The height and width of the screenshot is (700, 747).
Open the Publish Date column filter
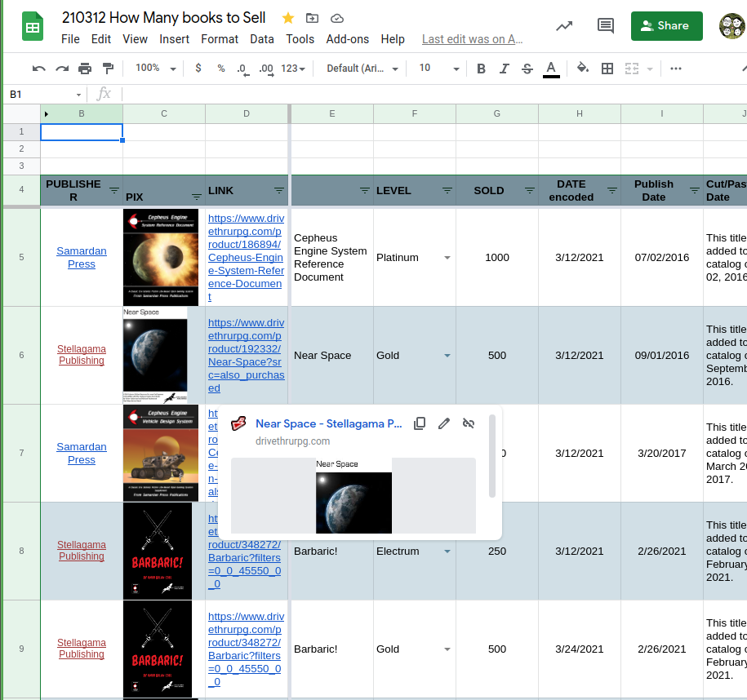695,190
